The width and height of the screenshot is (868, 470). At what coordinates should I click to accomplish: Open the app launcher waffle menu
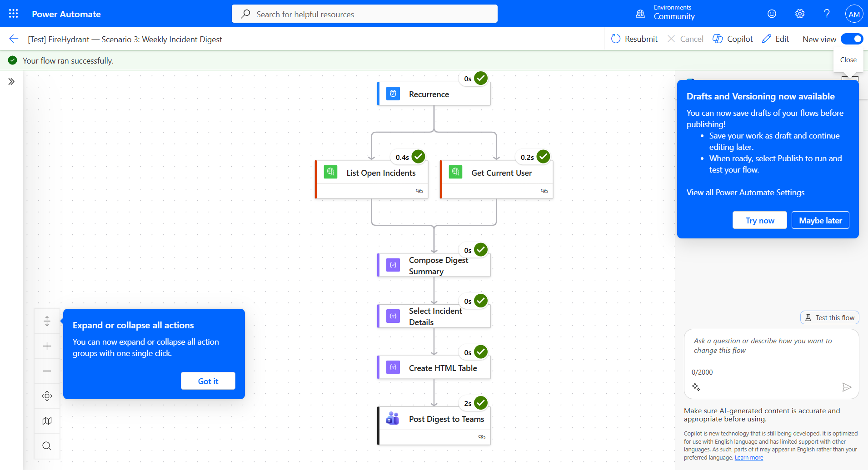14,14
